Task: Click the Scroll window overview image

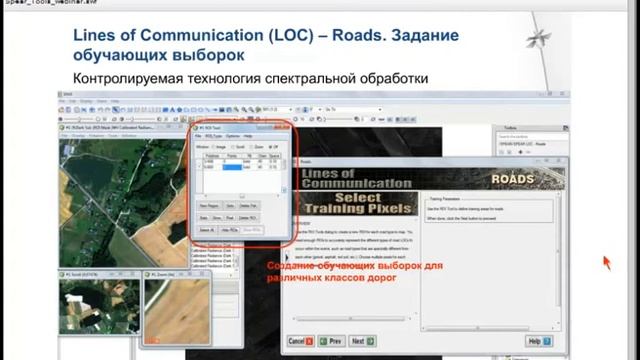Action: 99,306
